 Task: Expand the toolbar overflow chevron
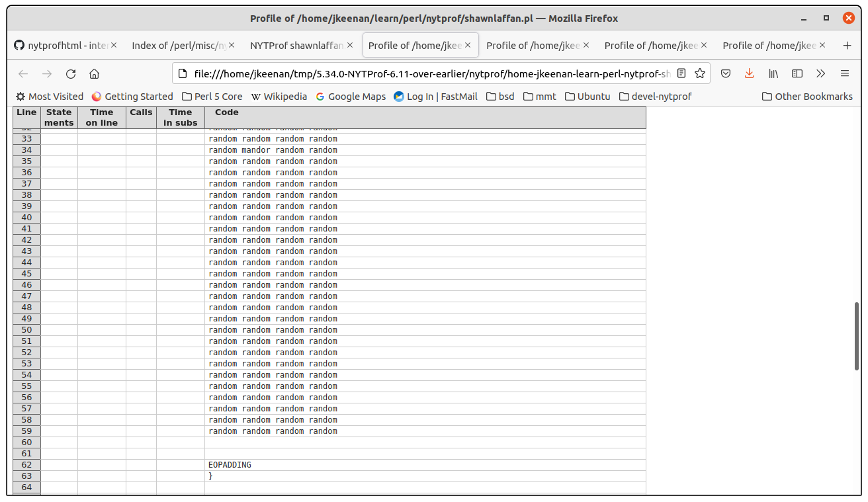(x=821, y=73)
